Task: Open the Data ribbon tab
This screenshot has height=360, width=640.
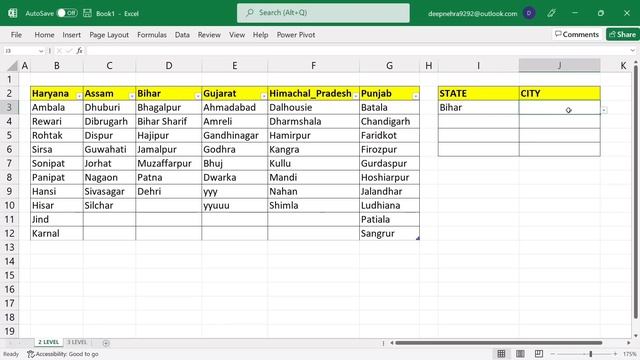Action: point(182,35)
